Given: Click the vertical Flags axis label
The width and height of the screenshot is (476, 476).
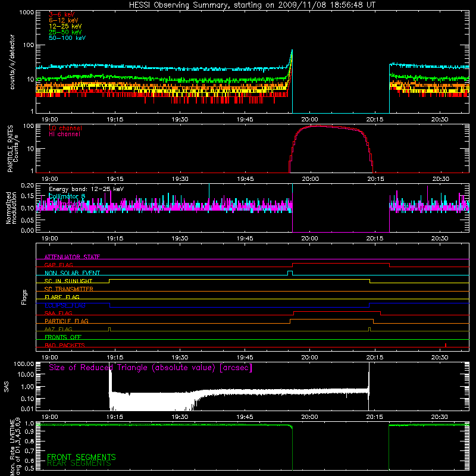Looking at the screenshot, I should (24, 297).
